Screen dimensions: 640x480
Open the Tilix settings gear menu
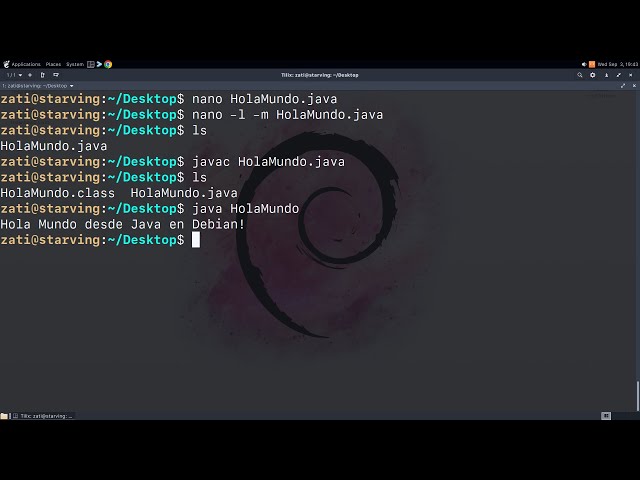pos(593,75)
